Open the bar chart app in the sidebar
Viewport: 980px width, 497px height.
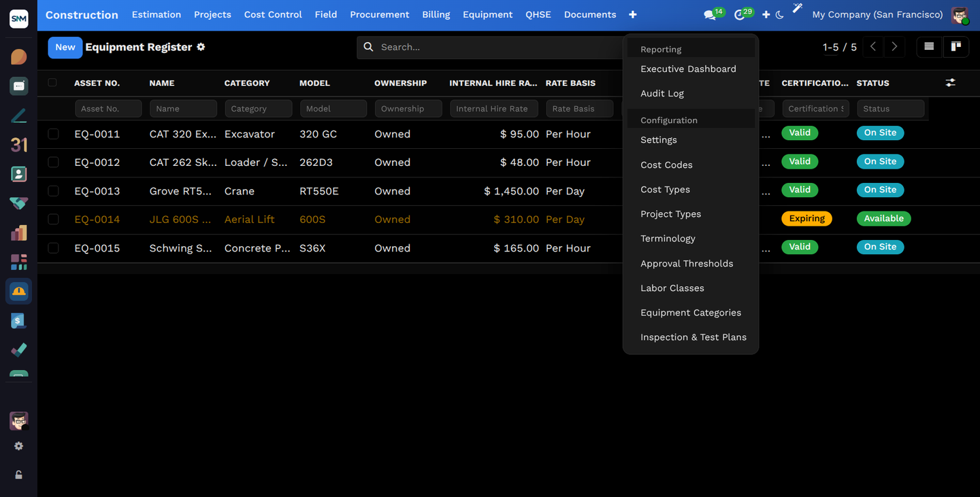coord(19,233)
